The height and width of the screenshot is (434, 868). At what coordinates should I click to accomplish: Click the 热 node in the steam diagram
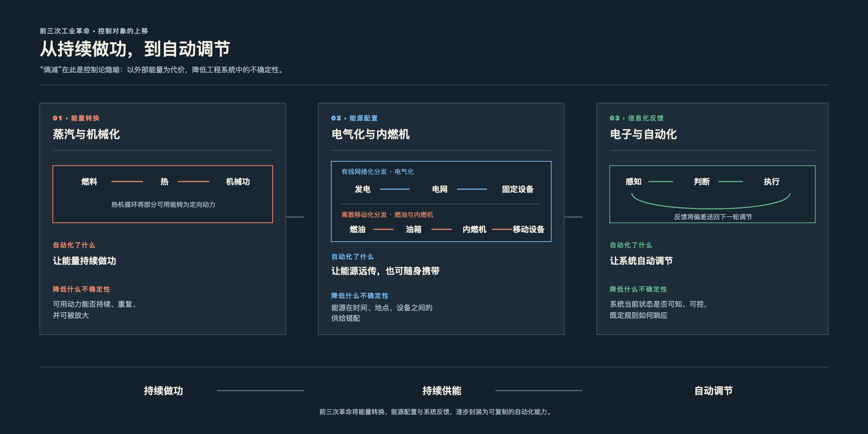point(165,182)
